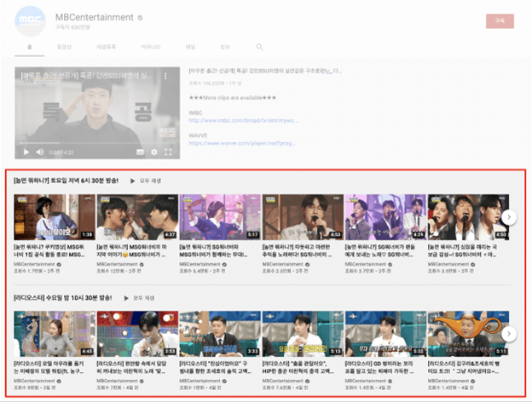Open the 4:50 duration video thumbnail

pyautogui.click(x=469, y=217)
